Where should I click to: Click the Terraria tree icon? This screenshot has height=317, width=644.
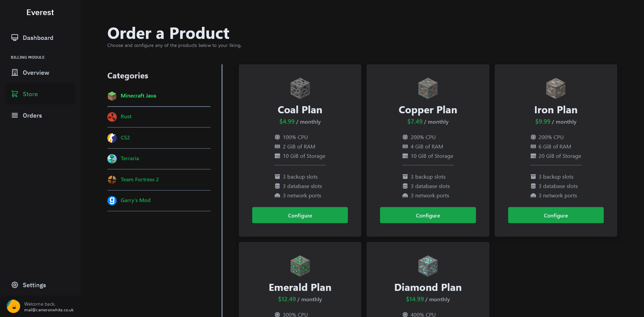[x=112, y=158]
